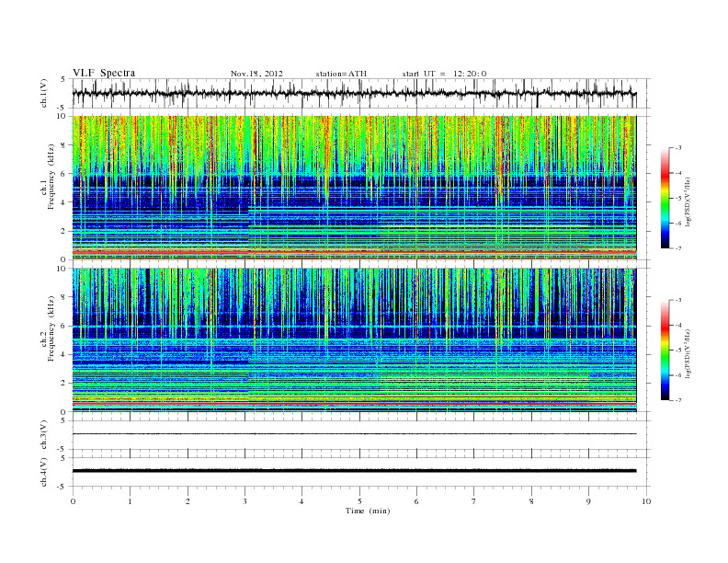Screen dimensions: 728x563
Task: Click the ch.1 "Frequency (kHz)" axis label
Action: [x=51, y=177]
